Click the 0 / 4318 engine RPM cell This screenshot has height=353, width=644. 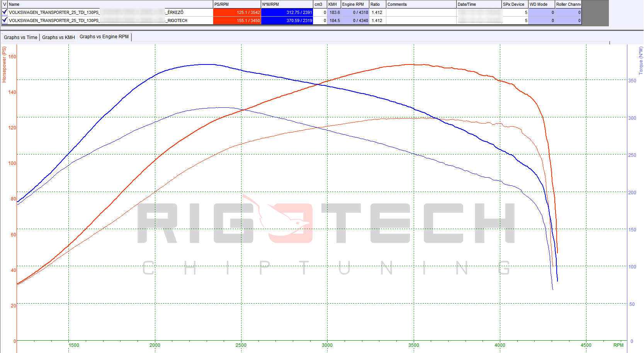tap(355, 12)
